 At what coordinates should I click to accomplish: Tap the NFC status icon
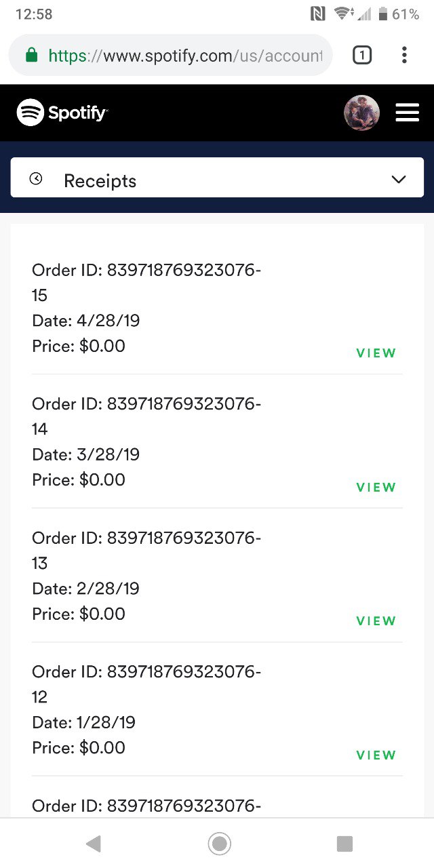point(317,14)
